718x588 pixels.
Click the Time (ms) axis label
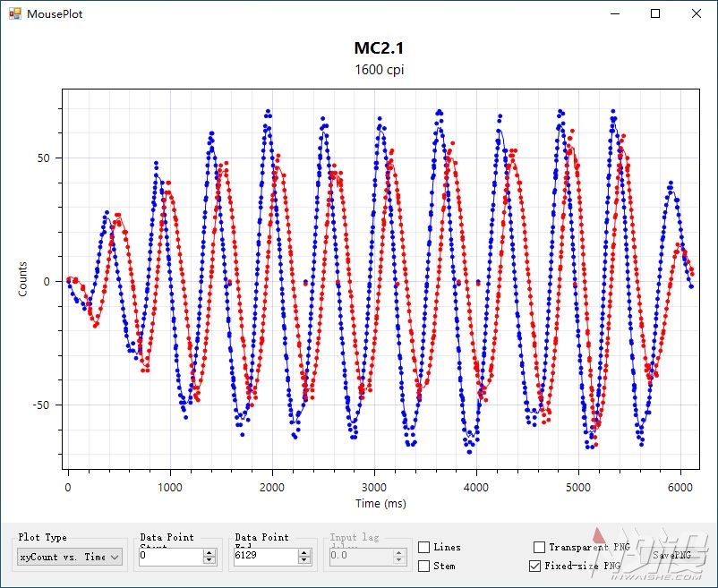pos(380,503)
